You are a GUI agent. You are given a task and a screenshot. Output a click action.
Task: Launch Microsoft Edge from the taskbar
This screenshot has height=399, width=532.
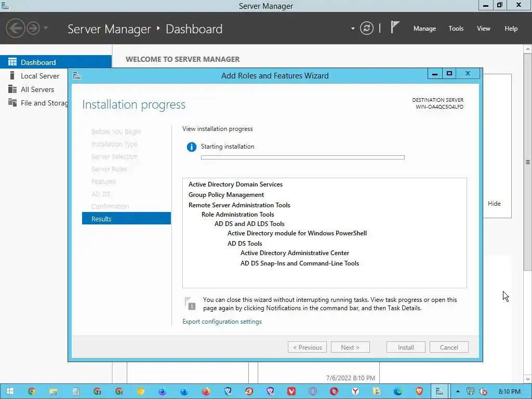[398, 392]
